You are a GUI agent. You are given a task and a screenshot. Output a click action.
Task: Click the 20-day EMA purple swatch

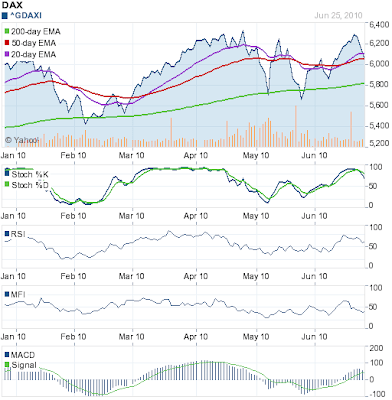click(7, 54)
